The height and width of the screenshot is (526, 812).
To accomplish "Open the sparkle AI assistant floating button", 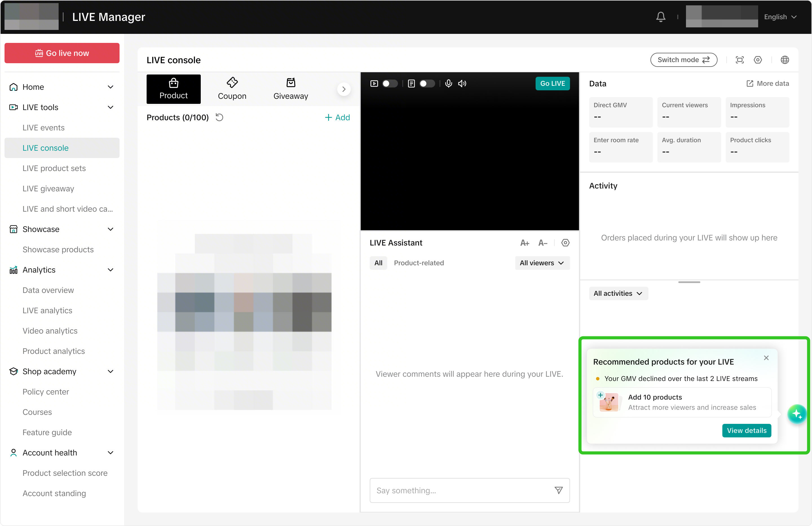I will click(x=797, y=414).
